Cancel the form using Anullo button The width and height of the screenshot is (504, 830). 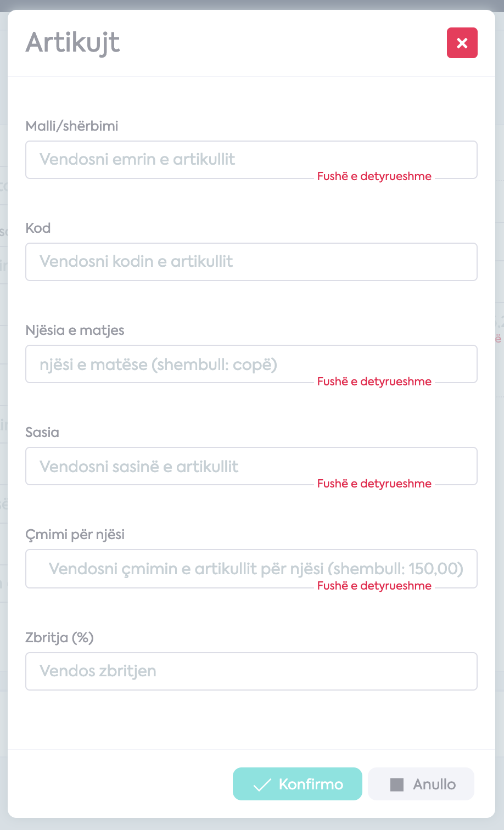click(x=421, y=784)
